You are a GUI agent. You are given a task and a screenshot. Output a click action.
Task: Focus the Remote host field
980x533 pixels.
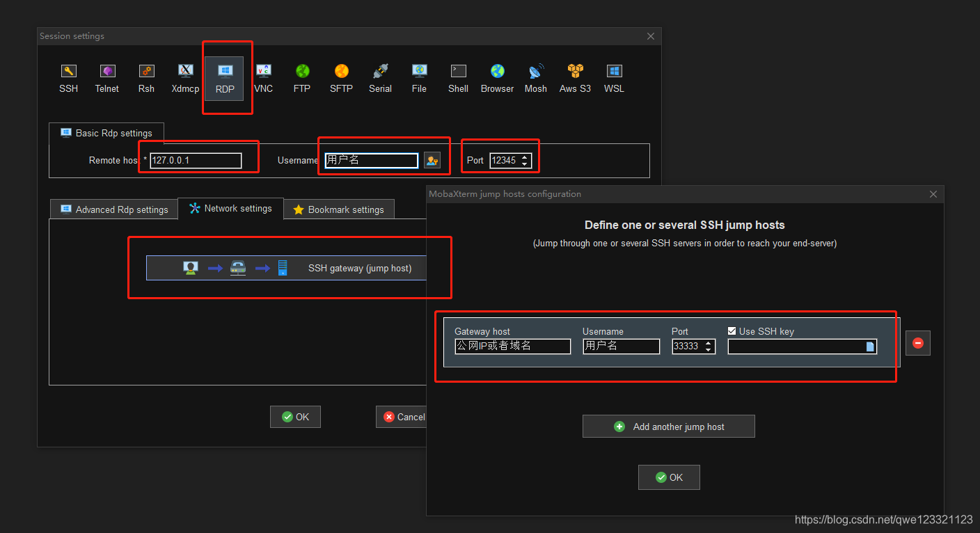point(196,161)
